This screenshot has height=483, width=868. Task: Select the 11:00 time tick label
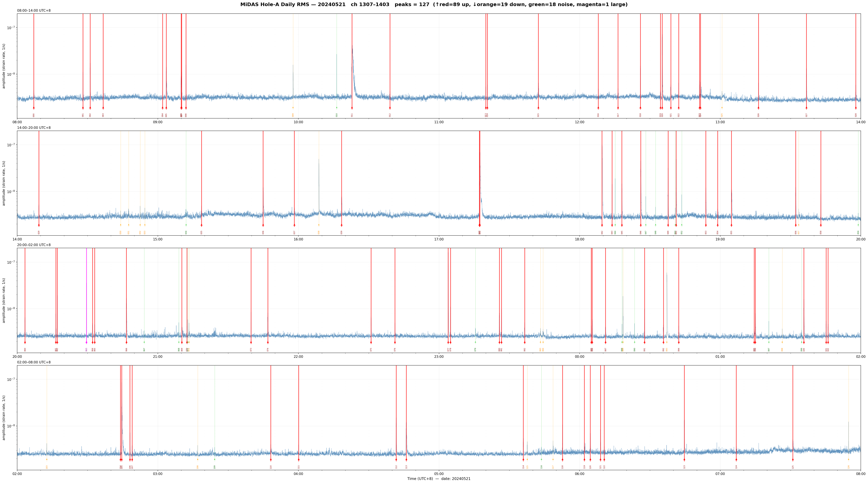439,122
